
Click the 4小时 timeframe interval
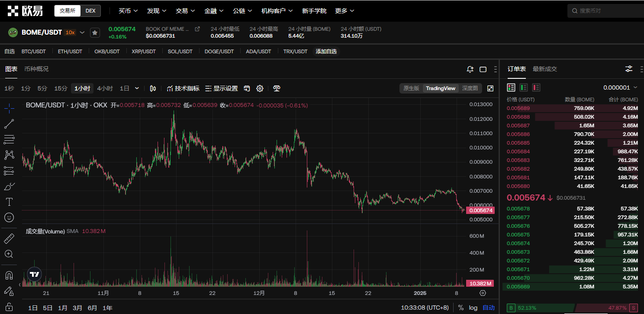click(x=105, y=88)
